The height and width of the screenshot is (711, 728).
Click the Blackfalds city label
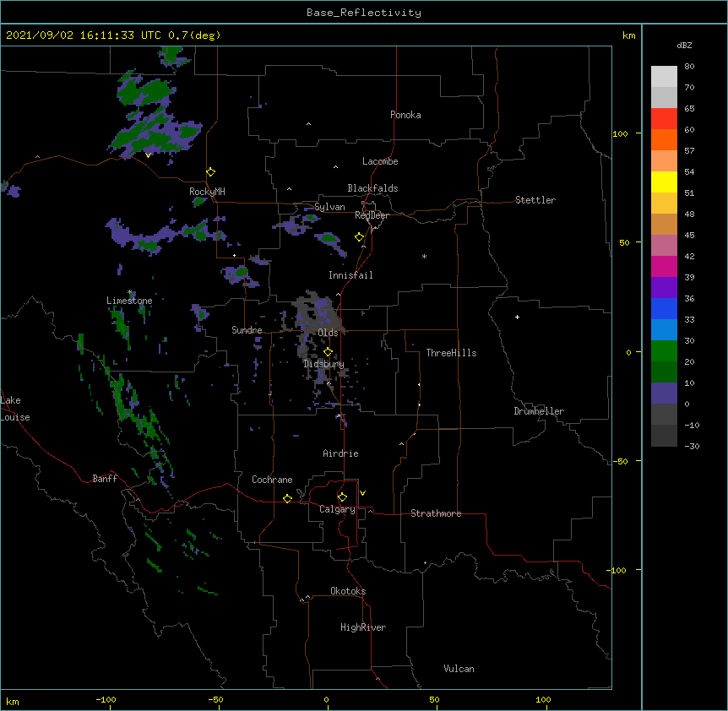coord(372,188)
